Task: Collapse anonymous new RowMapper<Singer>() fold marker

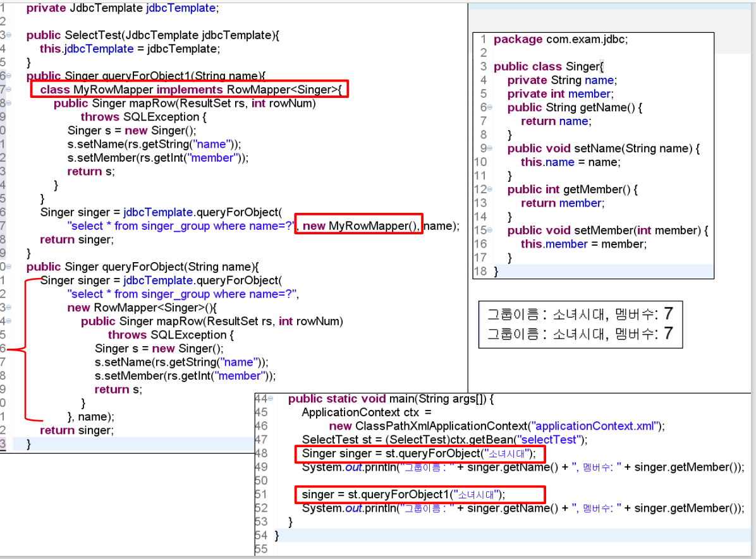Action: click(x=9, y=308)
